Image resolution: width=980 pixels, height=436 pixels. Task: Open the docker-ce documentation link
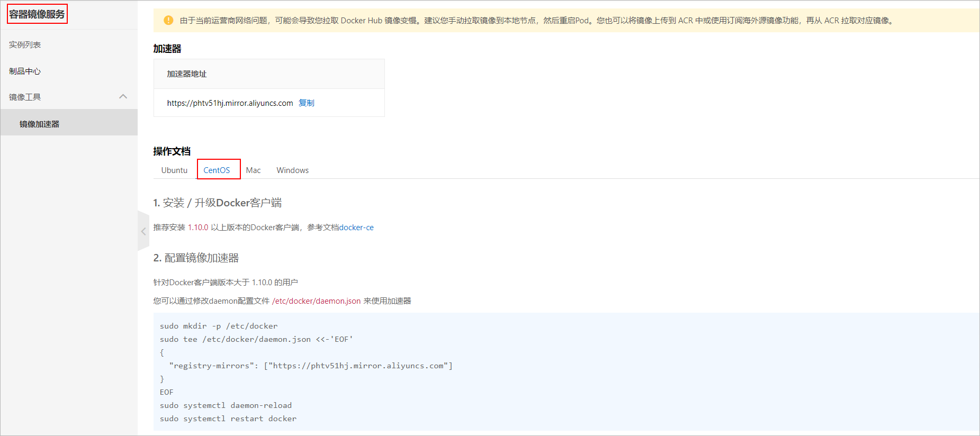(356, 228)
